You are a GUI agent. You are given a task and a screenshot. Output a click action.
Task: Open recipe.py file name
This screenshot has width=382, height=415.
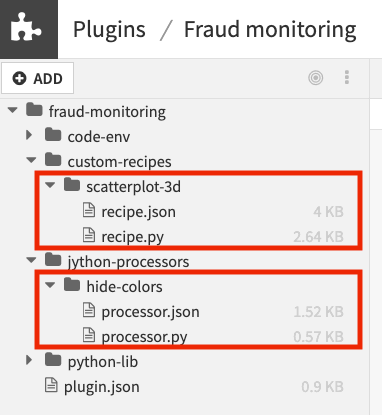(x=132, y=237)
